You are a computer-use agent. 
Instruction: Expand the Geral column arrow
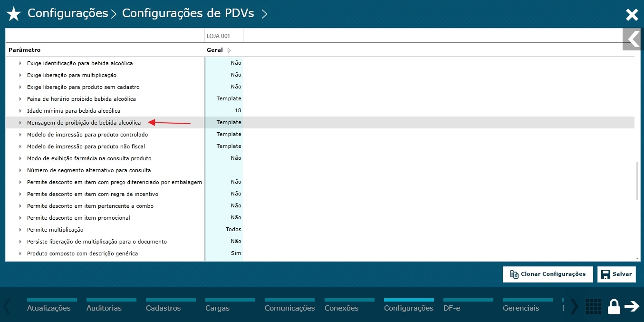tap(229, 50)
